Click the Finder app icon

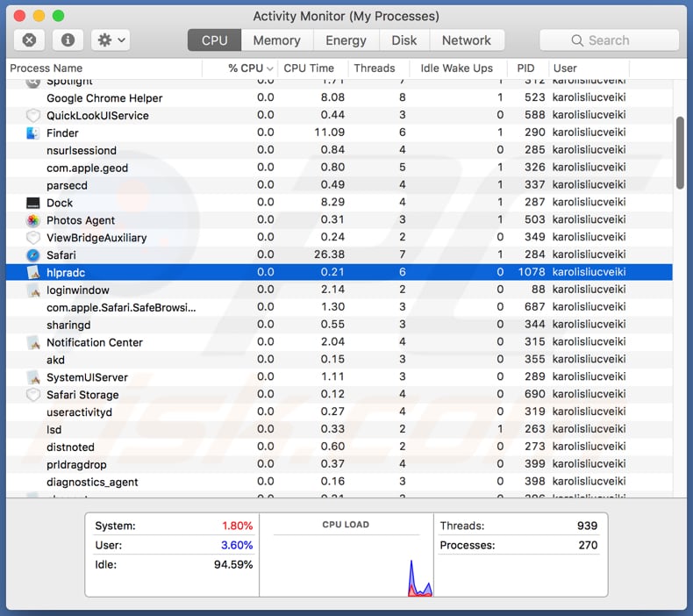pos(32,133)
